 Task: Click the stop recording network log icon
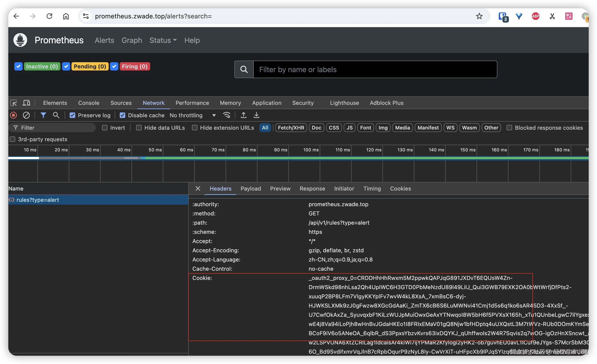(13, 115)
